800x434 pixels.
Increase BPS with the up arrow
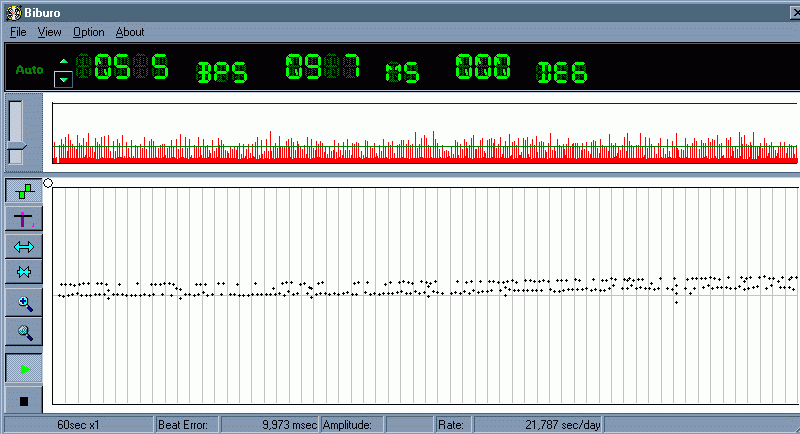[x=63, y=60]
